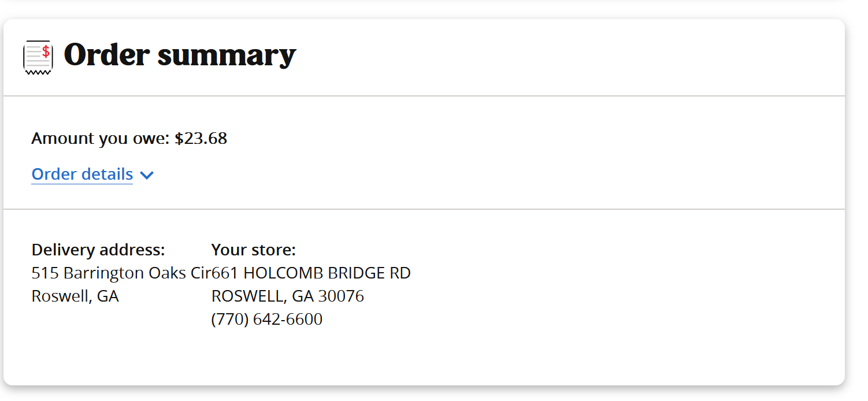868x401 pixels.
Task: Click the "Delivery address:" label
Action: [98, 250]
